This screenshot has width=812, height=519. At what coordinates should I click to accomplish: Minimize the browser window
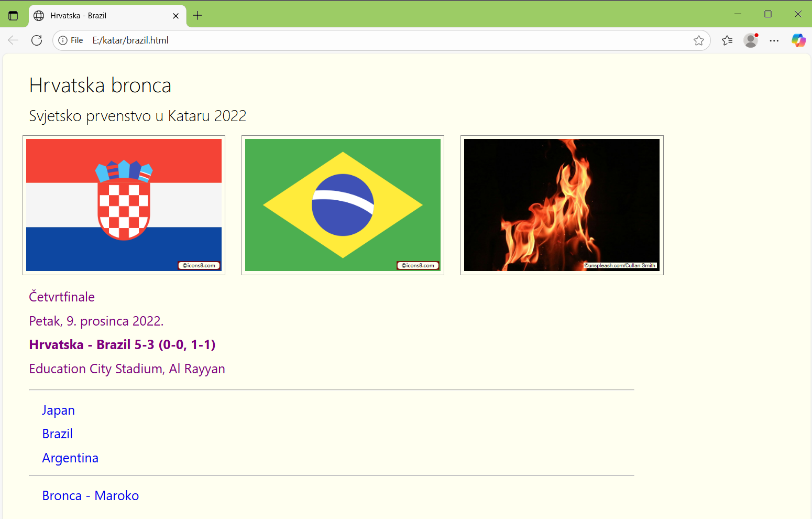[738, 14]
